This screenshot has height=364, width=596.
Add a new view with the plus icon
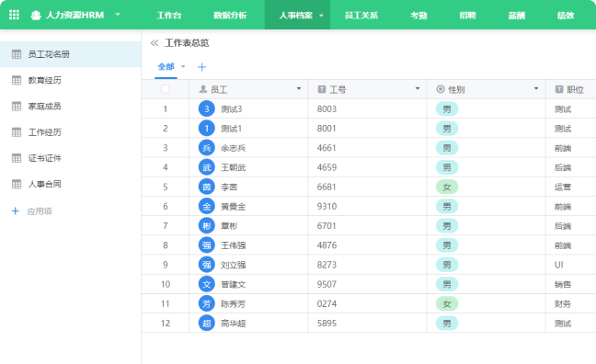pos(201,67)
